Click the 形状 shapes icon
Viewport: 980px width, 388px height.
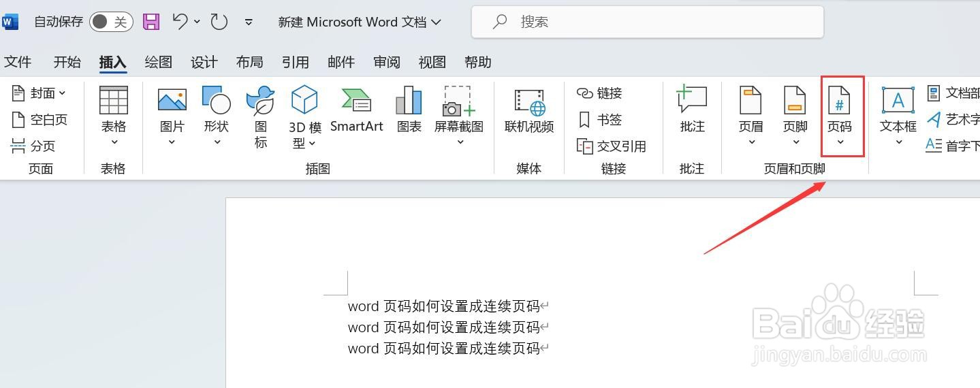coord(217,100)
